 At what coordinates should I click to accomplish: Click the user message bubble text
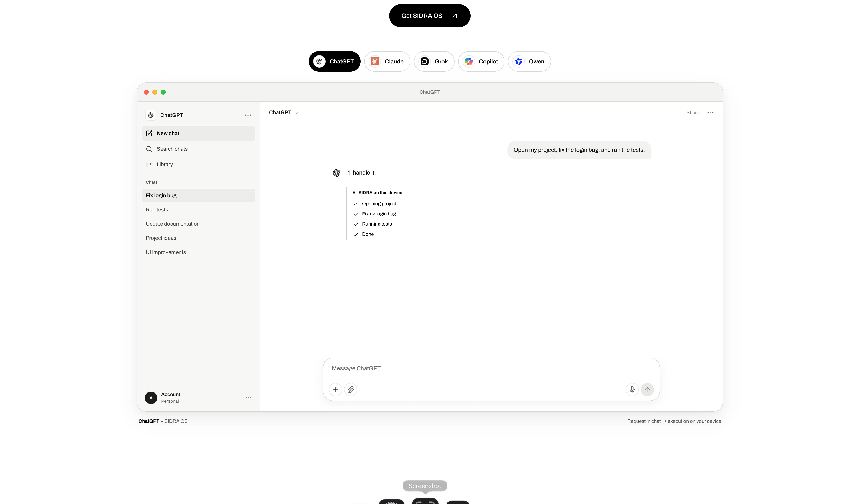coord(579,150)
